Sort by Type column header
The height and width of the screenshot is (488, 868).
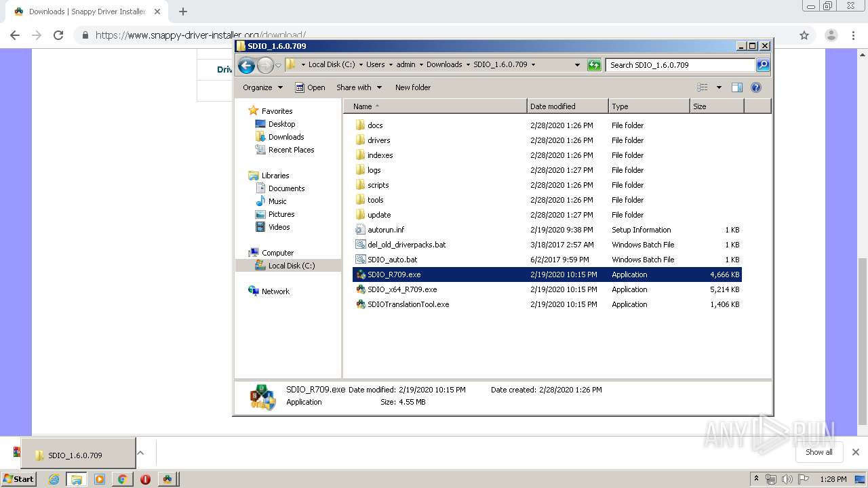[649, 106]
